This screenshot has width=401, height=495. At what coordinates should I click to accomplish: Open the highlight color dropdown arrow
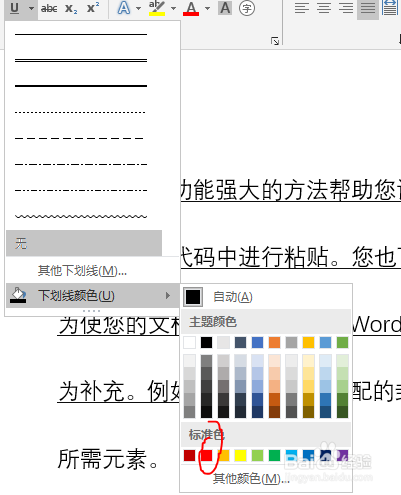tap(173, 8)
